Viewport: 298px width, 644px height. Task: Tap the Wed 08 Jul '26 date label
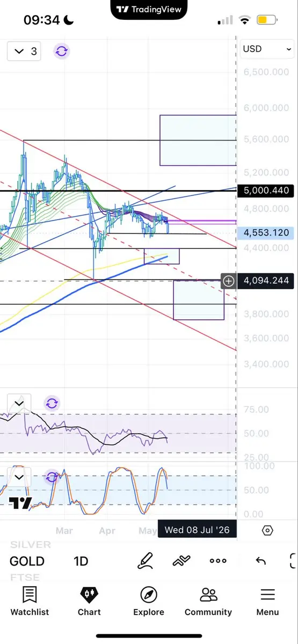click(x=197, y=530)
